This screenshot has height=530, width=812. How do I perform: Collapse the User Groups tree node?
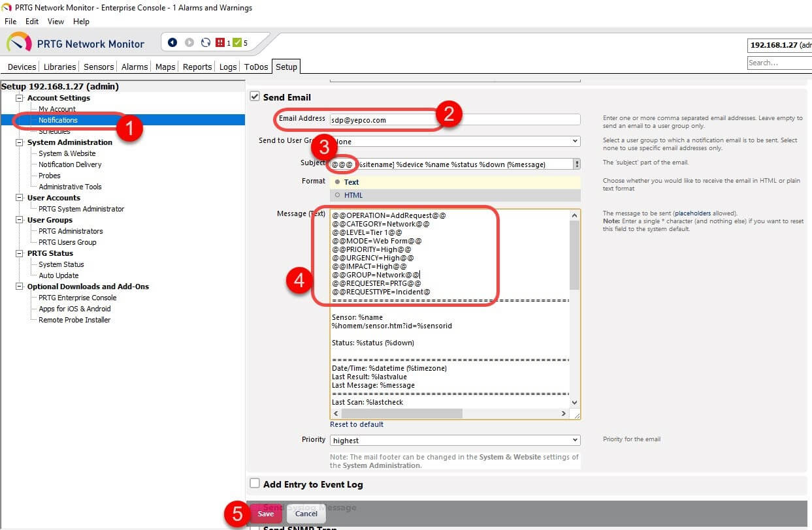20,220
